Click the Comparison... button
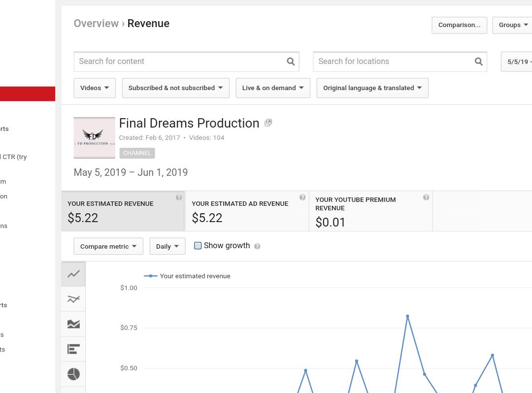 click(x=460, y=25)
